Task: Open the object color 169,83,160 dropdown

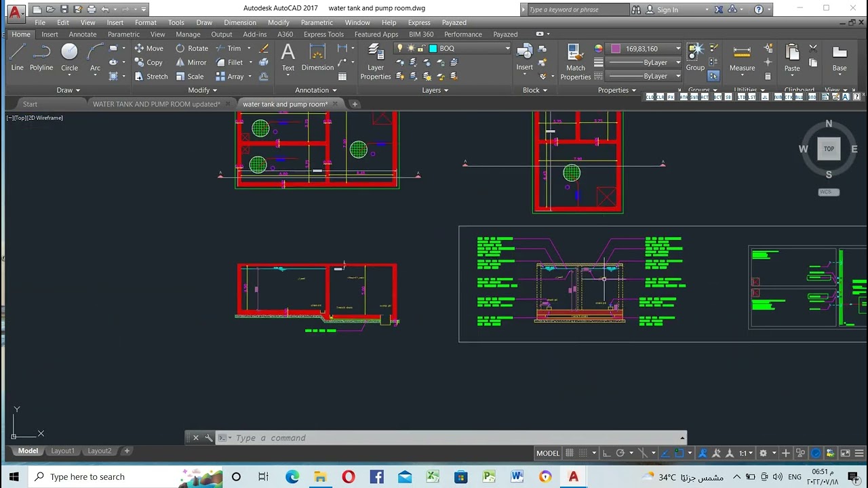Action: [x=677, y=49]
